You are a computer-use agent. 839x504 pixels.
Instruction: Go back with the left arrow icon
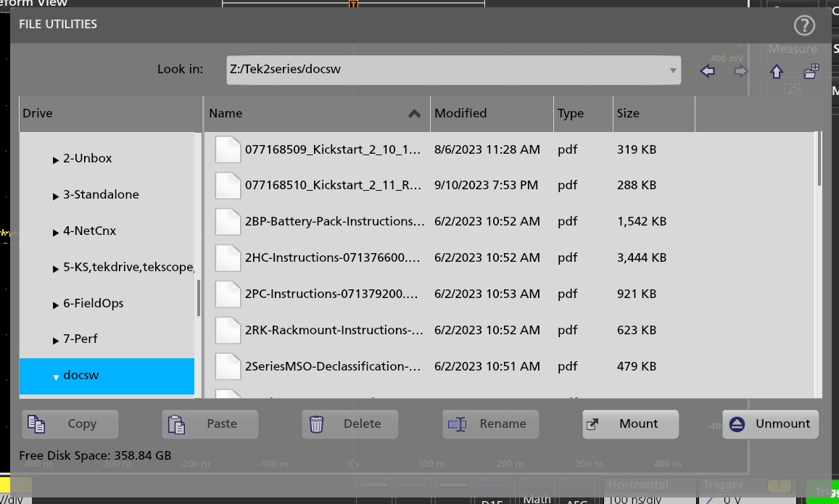point(707,70)
